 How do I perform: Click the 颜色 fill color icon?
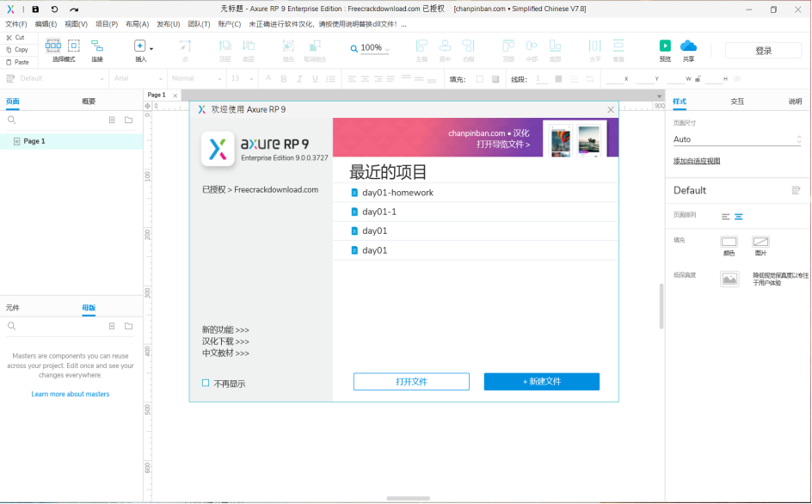[727, 242]
